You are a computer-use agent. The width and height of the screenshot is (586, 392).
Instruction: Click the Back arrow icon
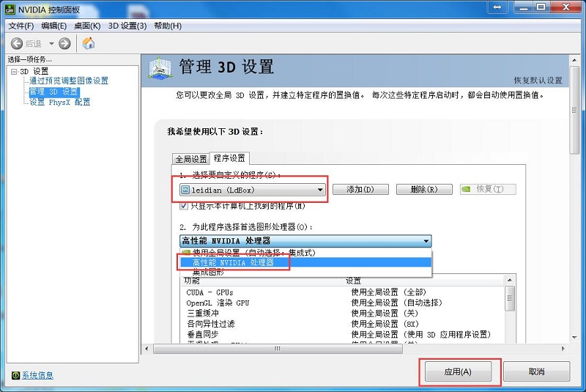16,44
